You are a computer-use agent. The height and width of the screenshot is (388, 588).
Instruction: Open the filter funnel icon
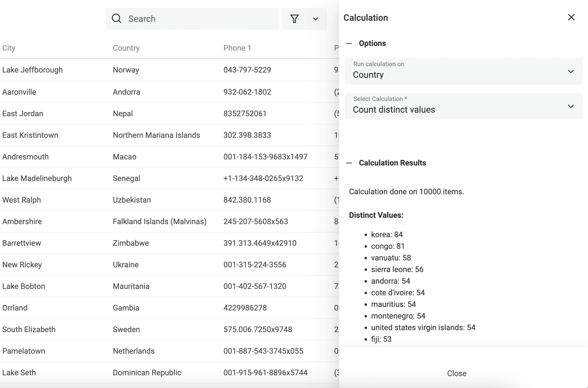click(x=295, y=19)
